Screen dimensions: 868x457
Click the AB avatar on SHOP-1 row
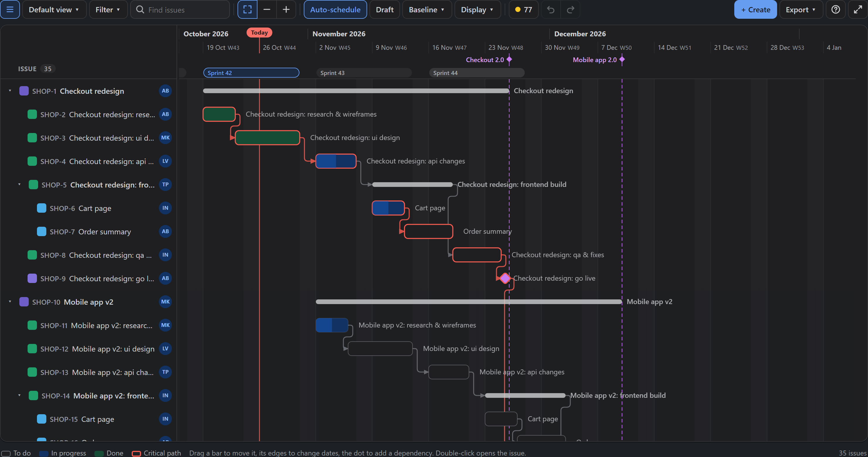tap(165, 91)
